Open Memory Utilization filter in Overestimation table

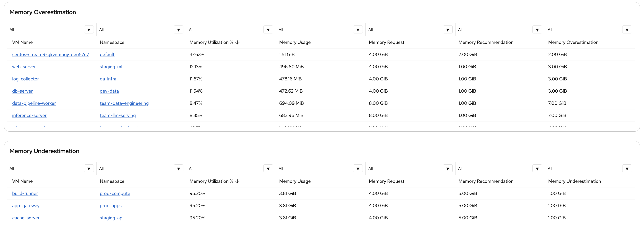click(x=268, y=30)
